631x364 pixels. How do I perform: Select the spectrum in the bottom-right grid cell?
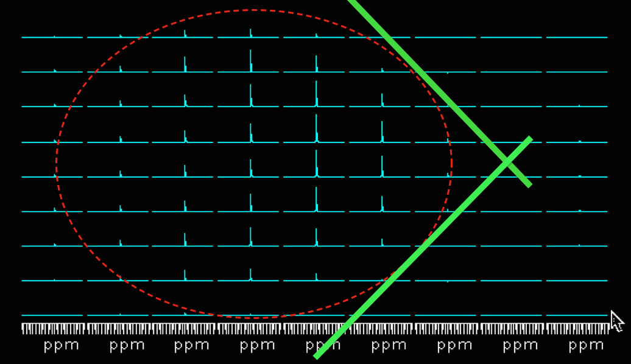(577, 314)
